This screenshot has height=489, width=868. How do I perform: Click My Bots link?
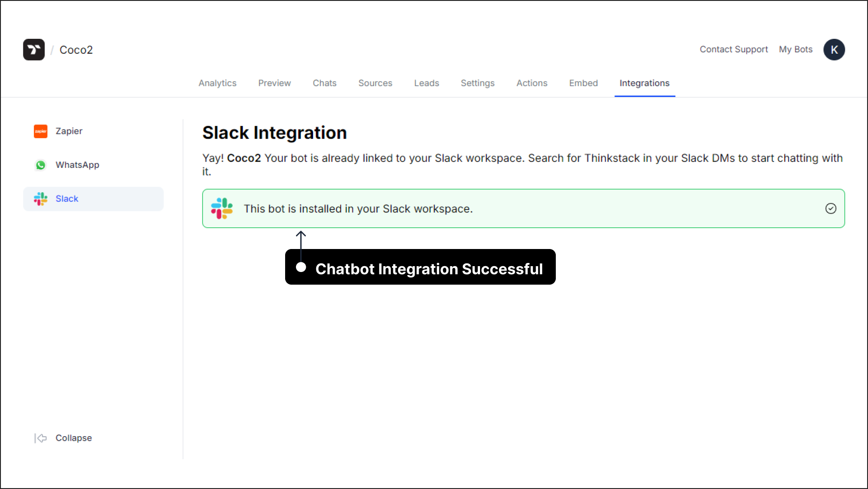pyautogui.click(x=795, y=49)
